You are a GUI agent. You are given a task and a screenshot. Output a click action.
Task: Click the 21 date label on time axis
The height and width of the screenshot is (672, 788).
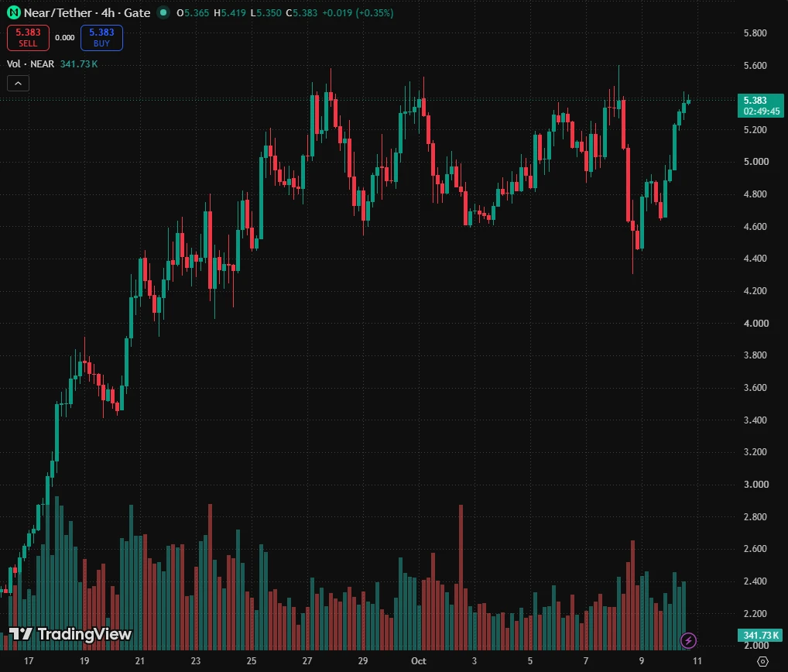coord(139,661)
